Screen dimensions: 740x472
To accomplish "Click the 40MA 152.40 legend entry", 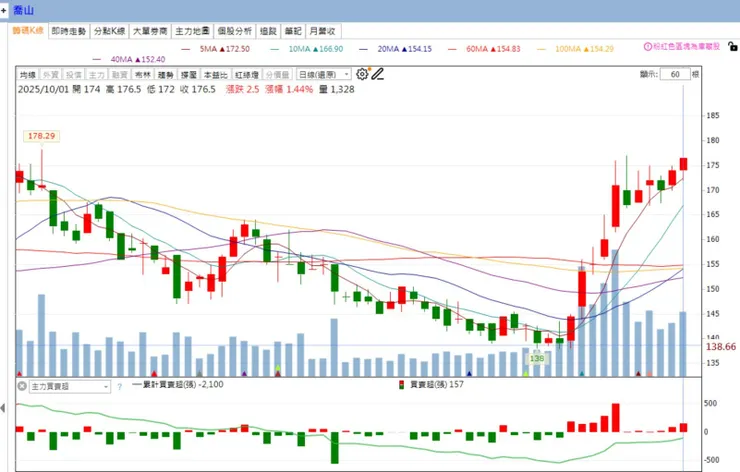I will [x=129, y=59].
